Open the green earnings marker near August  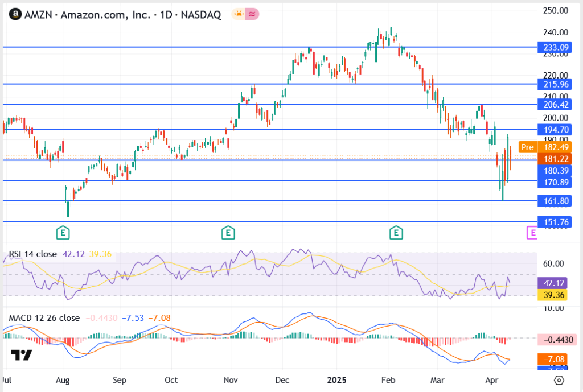[64, 232]
